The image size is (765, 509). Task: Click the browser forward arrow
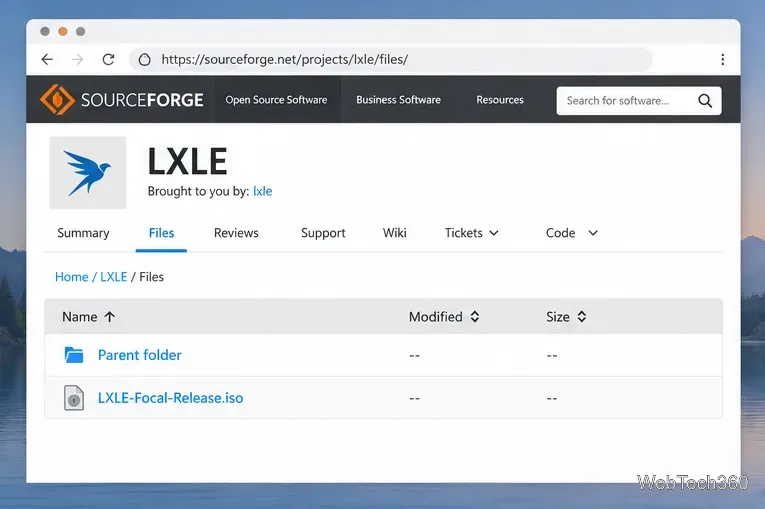[x=78, y=60]
